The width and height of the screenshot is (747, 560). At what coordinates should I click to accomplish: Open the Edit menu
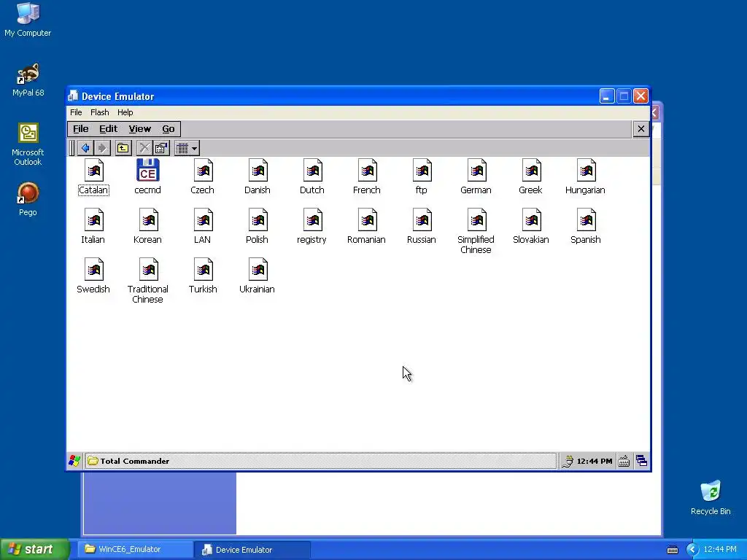click(108, 128)
